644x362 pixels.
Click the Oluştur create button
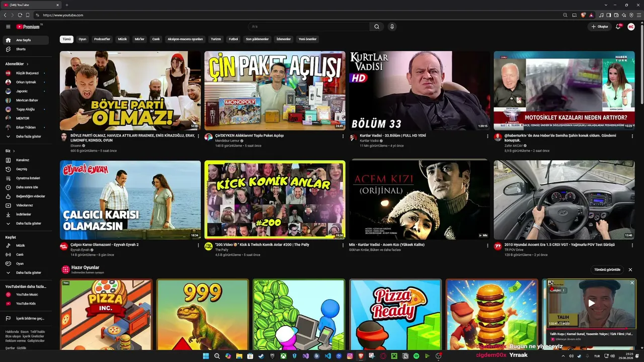pyautogui.click(x=600, y=27)
